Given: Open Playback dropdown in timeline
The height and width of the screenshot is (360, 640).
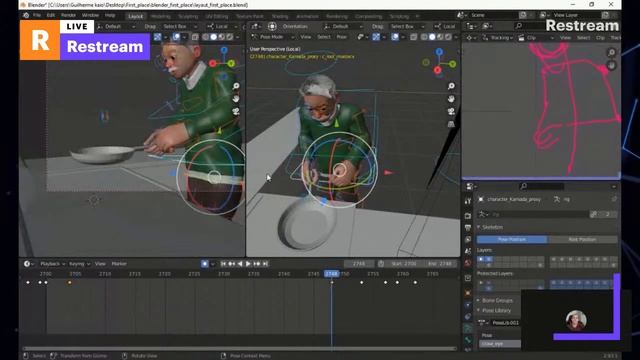Looking at the screenshot, I should tap(53, 264).
